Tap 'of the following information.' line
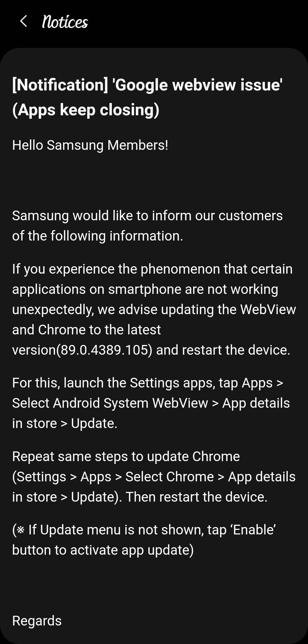308x644 pixels. click(x=98, y=236)
